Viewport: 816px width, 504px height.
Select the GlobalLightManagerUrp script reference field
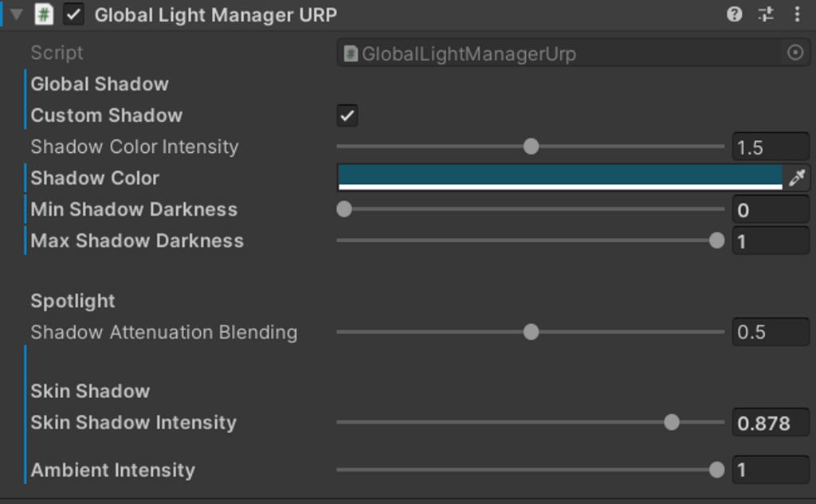[558, 53]
